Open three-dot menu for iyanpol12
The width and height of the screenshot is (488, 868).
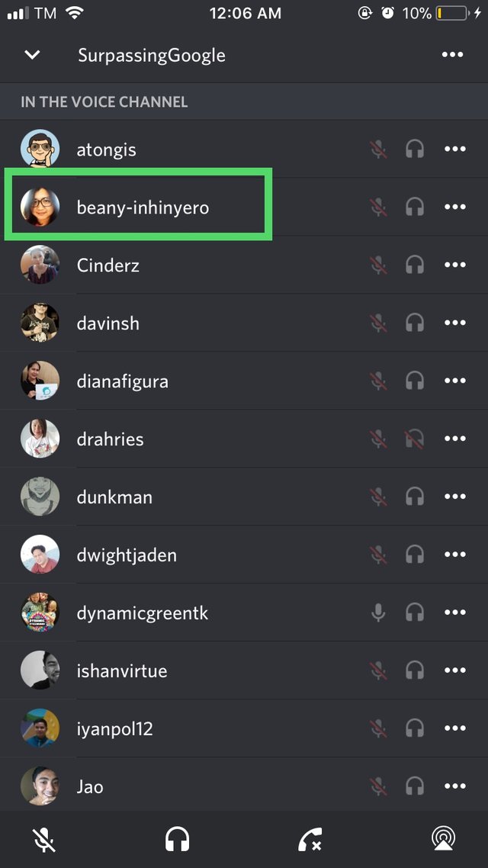(x=454, y=728)
